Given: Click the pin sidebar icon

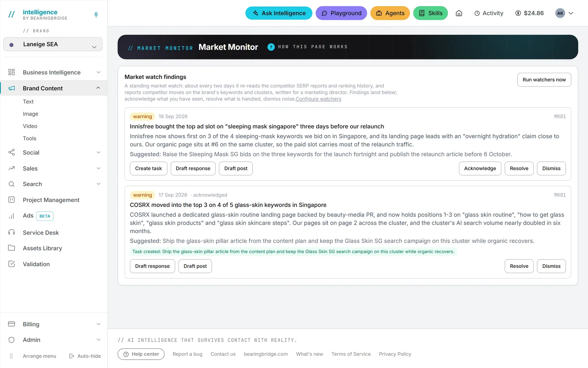Looking at the screenshot, I should (x=96, y=15).
